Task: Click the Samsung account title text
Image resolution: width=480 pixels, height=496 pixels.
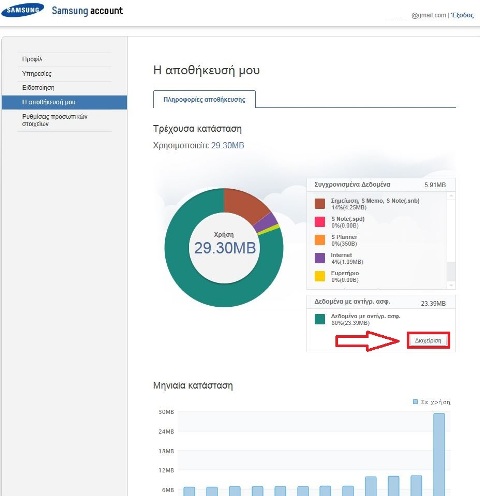Action: 87,11
